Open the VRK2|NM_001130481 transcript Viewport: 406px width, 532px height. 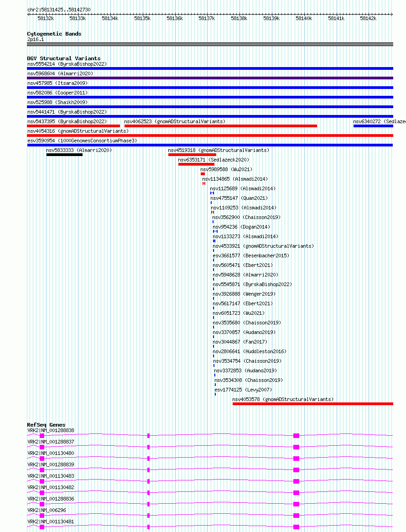[51, 522]
